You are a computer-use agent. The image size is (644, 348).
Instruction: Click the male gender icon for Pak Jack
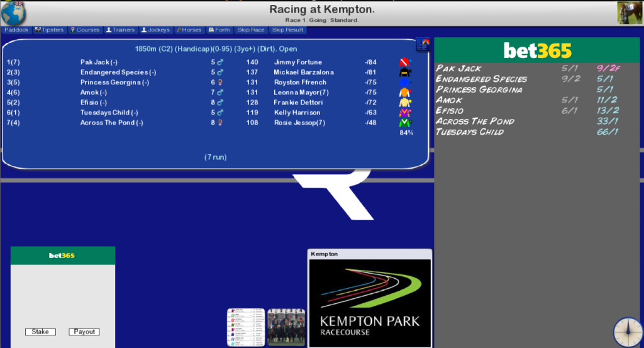(x=220, y=62)
